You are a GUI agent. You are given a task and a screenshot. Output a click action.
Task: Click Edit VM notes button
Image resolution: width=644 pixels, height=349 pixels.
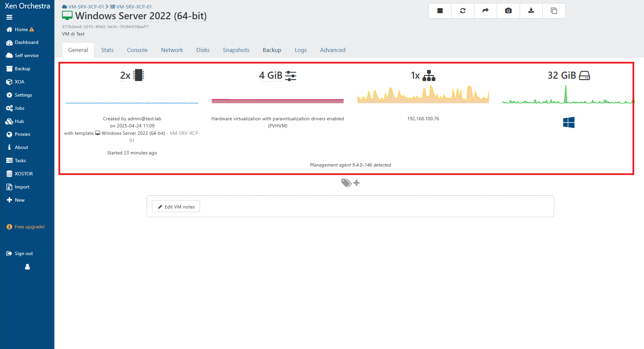176,206
